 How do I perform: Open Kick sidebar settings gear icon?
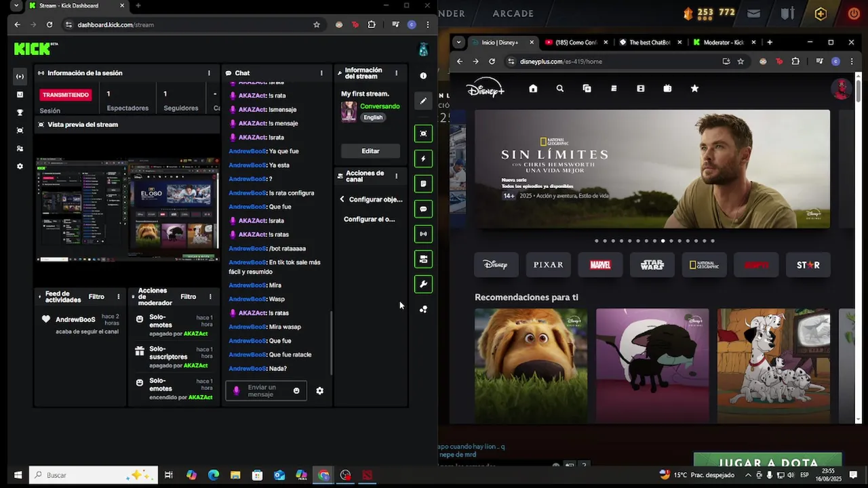click(x=20, y=166)
